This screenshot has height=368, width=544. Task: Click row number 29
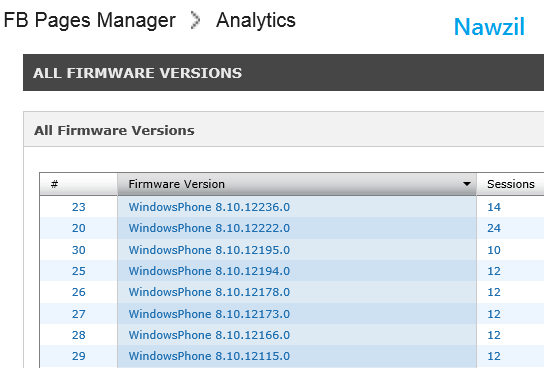79,356
